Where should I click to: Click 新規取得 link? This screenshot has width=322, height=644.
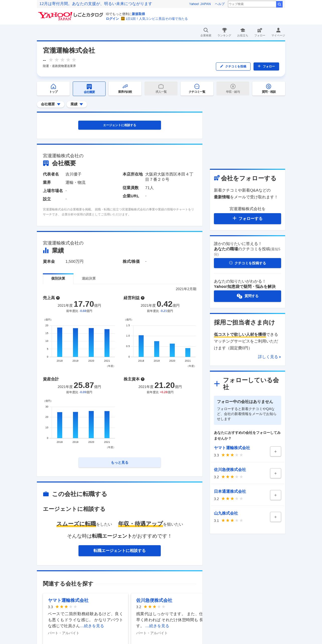point(138,14)
